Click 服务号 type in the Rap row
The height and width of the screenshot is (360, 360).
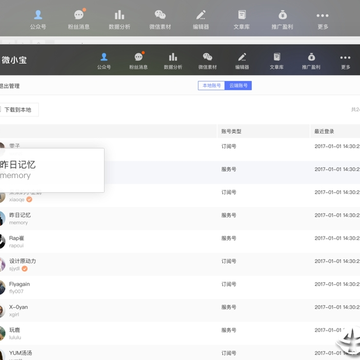[x=229, y=238]
